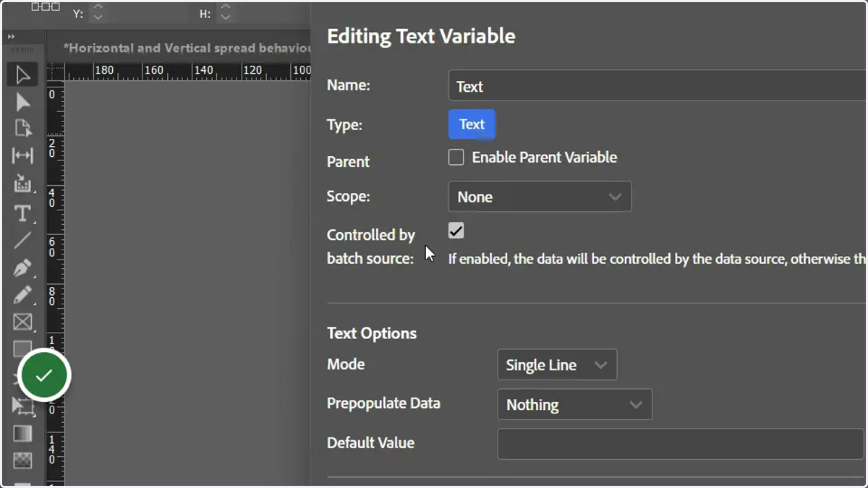868x488 pixels.
Task: Click the 'Text Options' section heading
Action: click(372, 333)
